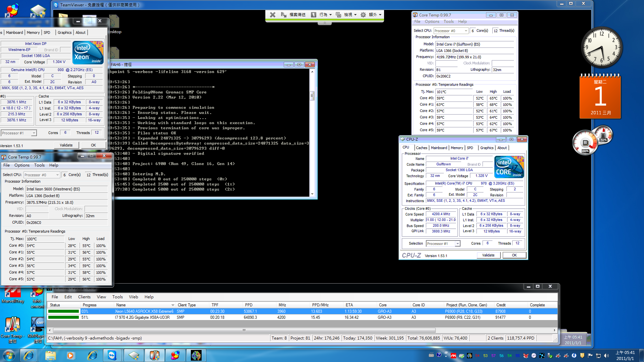644x362 pixels.
Task: Open the About tab in left CPU-Z
Action: click(80, 33)
